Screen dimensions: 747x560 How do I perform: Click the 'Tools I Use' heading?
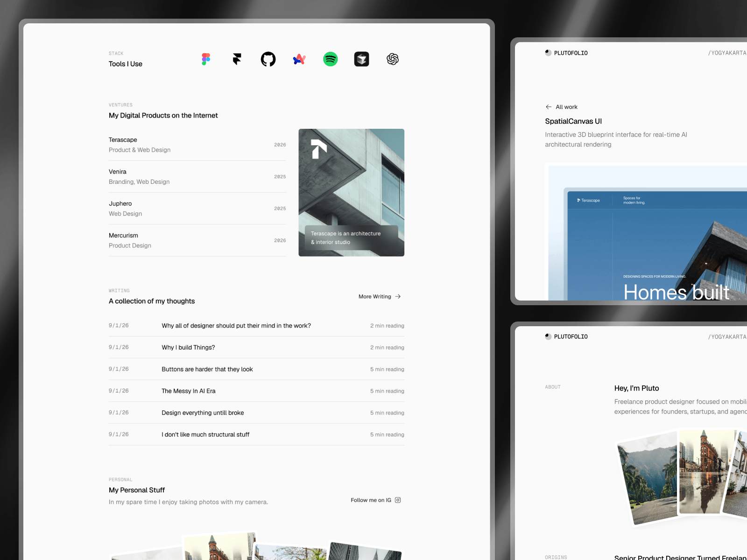click(126, 64)
